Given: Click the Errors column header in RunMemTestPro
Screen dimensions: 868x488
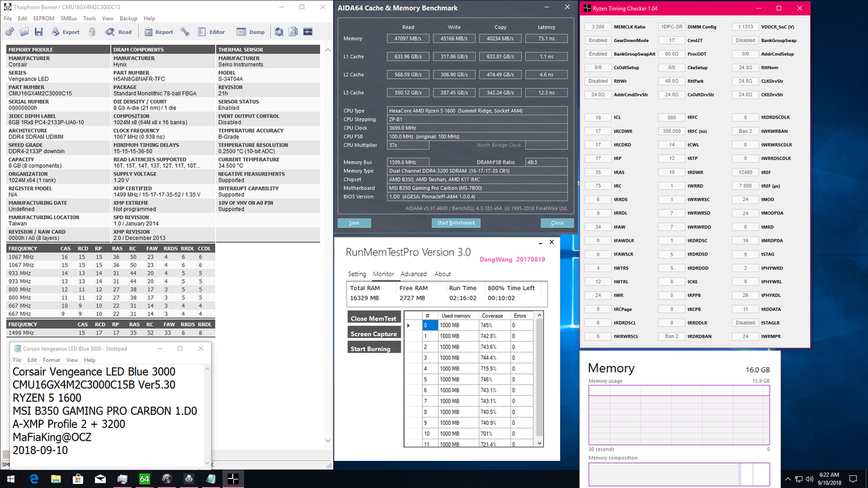Looking at the screenshot, I should click(x=522, y=315).
